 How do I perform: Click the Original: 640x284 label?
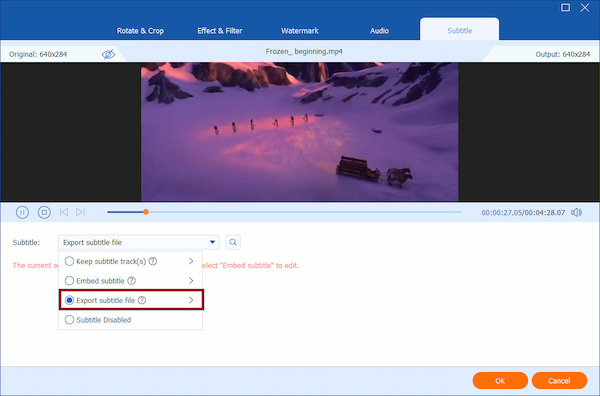(x=38, y=54)
